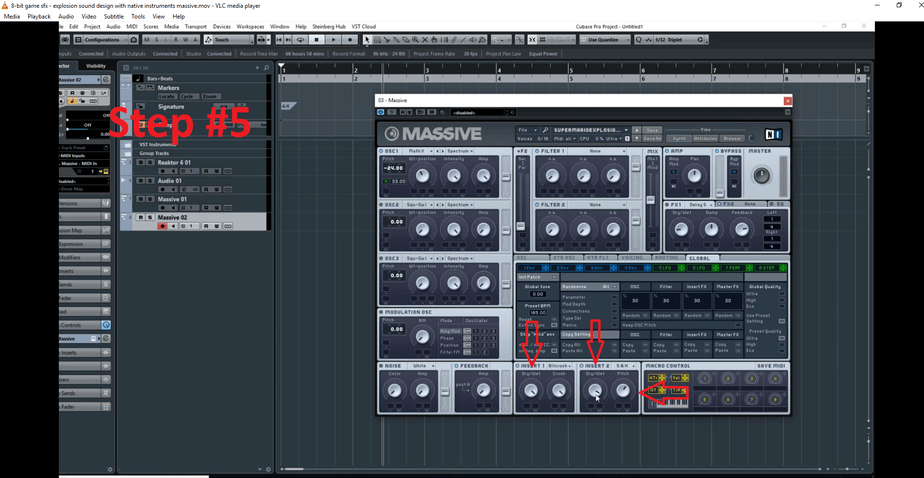Toggle INSERT 1 on/off LED
924x478 pixels.
[x=517, y=366]
